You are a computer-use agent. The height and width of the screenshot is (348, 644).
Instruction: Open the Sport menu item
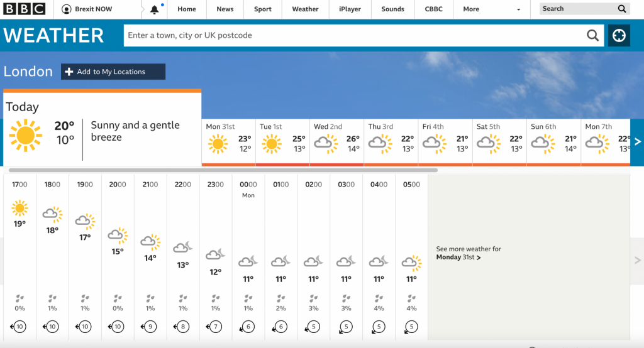point(262,9)
